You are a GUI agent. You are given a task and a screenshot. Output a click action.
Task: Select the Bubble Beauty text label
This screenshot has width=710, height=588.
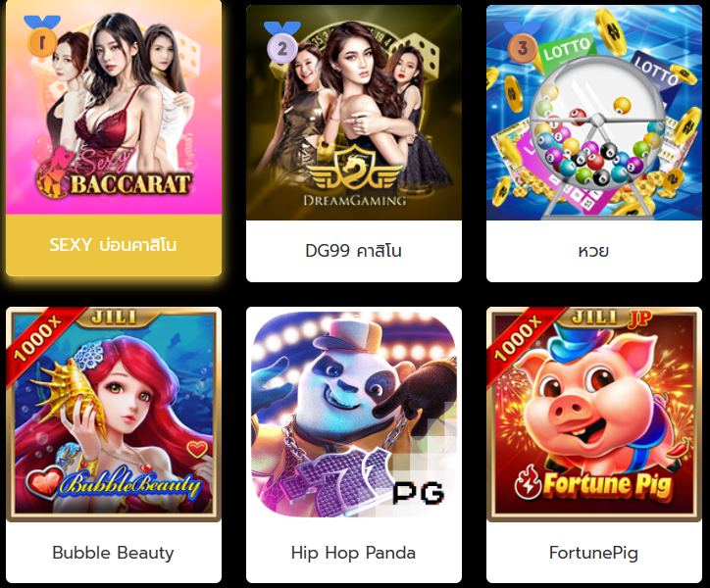[x=113, y=553]
